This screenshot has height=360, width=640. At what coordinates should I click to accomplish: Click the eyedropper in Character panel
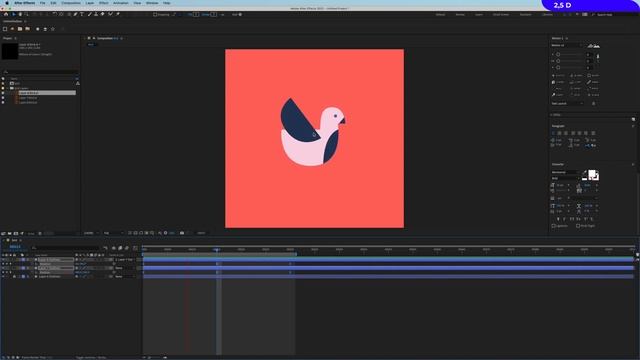coord(584,172)
